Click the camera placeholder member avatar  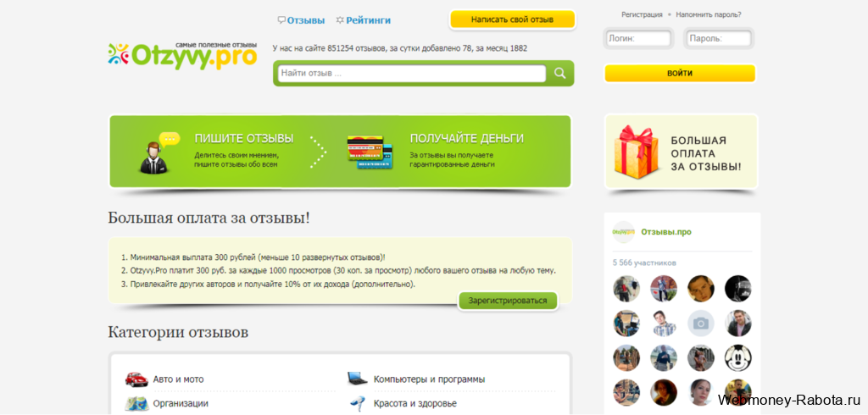pos(701,324)
